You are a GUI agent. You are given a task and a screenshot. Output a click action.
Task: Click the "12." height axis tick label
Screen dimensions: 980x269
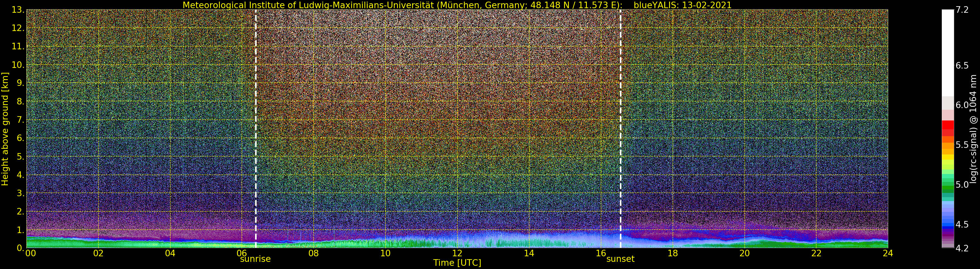point(18,28)
